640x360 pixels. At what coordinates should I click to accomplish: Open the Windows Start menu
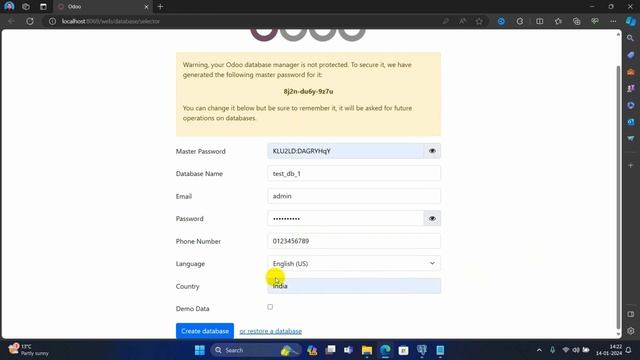tap(200, 350)
